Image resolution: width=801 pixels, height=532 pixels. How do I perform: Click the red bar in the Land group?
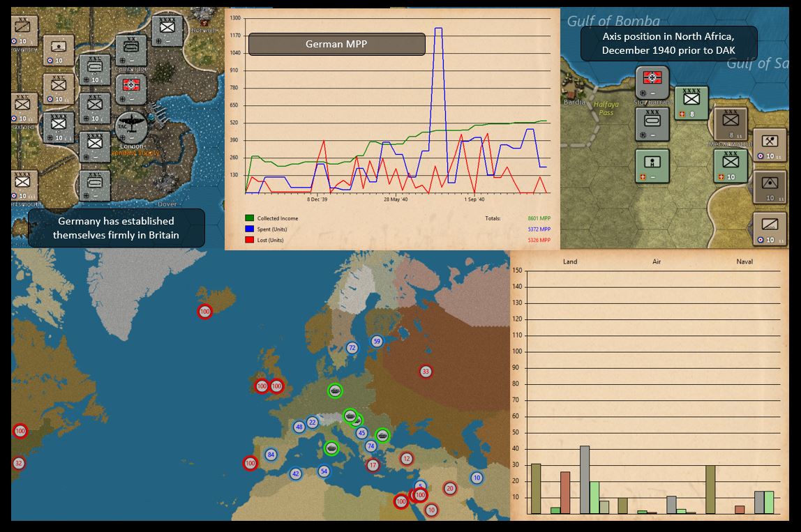pos(565,493)
